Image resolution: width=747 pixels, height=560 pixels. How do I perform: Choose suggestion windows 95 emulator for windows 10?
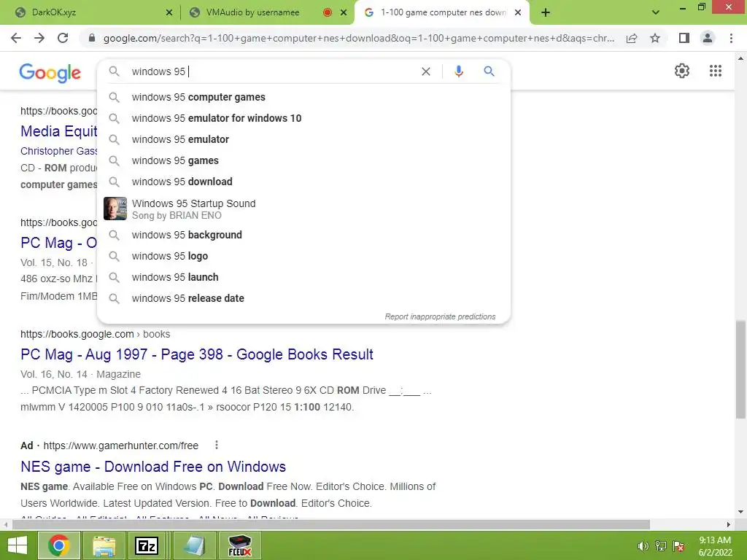303,118
